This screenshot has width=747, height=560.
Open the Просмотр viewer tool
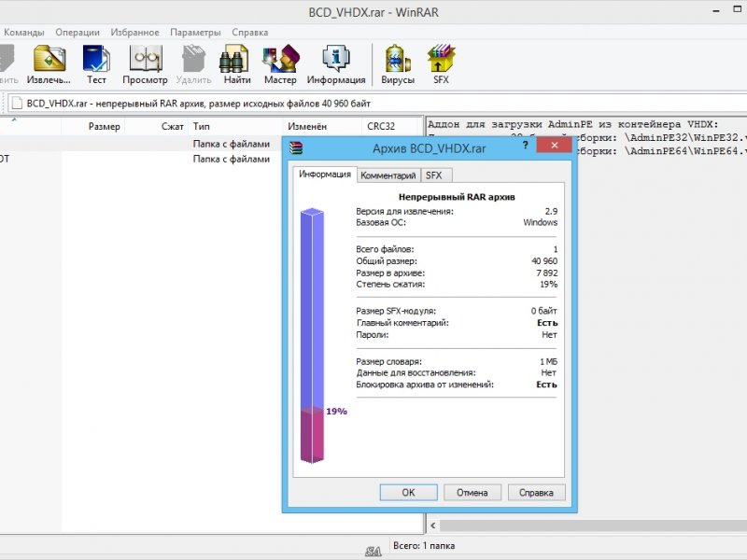(146, 64)
